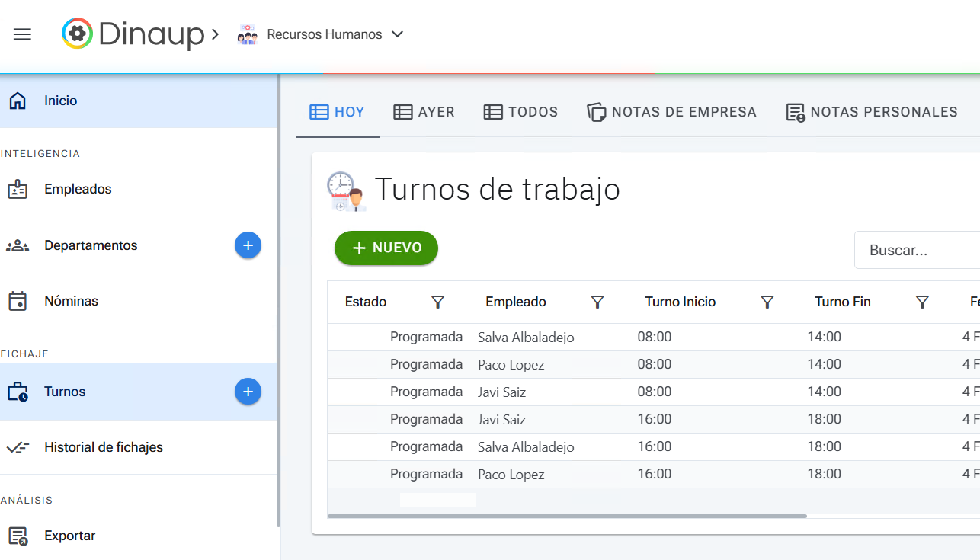Screen dimensions: 980x560
Task: Expand the Recursos Humanos selector
Action: tap(396, 34)
